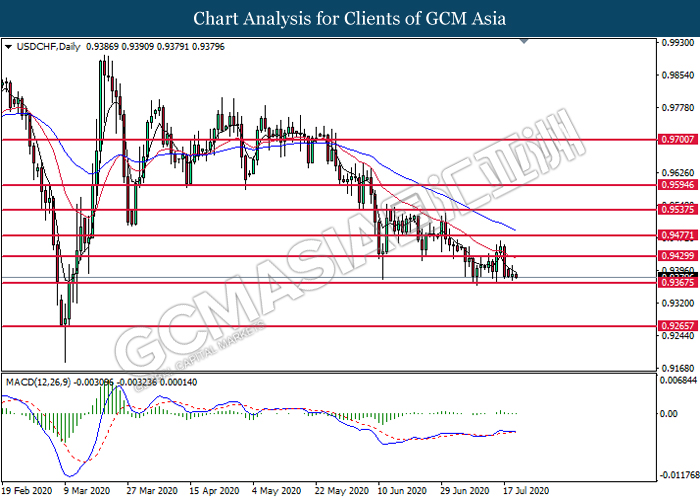Click the -0.011768 MACD scale value
Viewport: 700px width, 500px height.
point(679,475)
